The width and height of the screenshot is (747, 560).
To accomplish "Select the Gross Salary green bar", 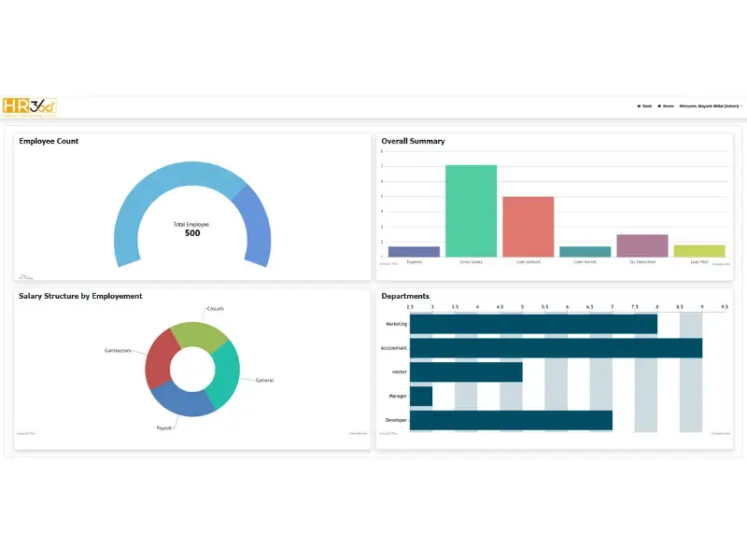I will [x=471, y=211].
